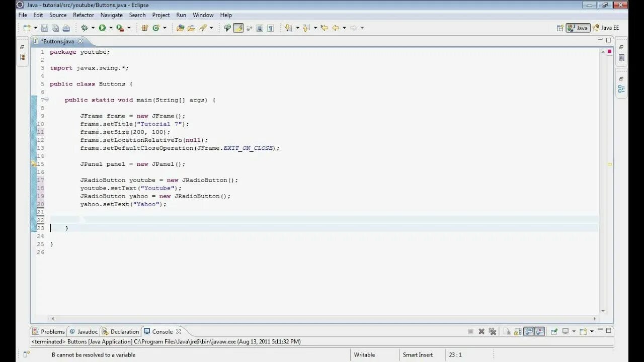Click the Print icon
This screenshot has height=362, width=644.
tap(66, 28)
